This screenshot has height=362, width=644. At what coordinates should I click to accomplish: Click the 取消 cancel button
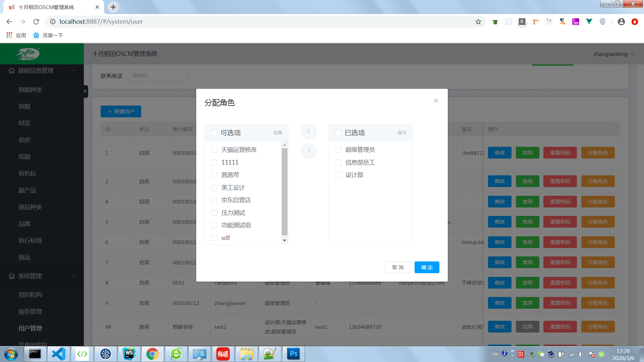[x=398, y=267]
